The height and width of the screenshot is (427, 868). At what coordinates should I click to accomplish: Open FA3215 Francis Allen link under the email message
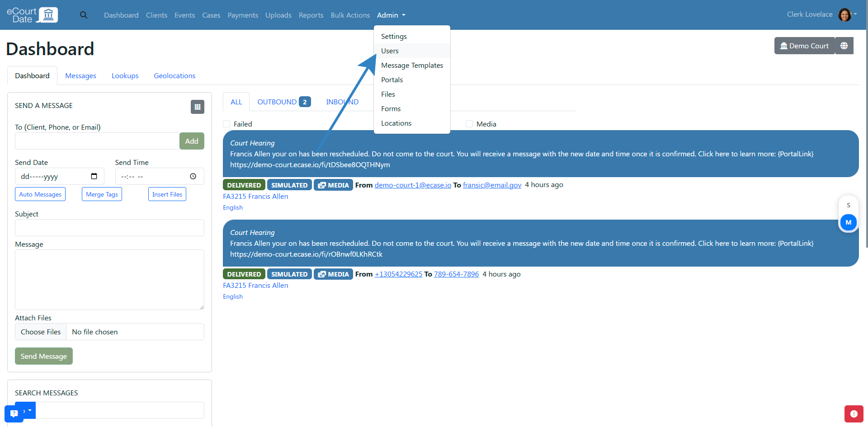255,196
